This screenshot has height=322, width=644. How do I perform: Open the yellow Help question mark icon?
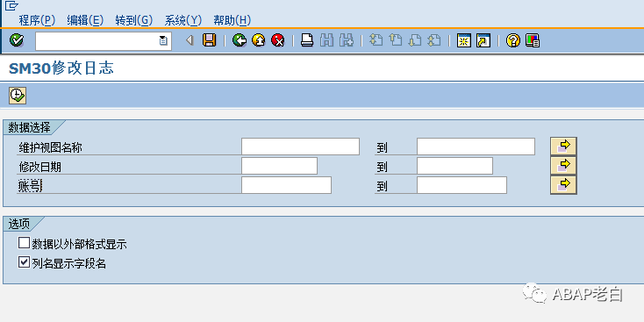tap(513, 40)
